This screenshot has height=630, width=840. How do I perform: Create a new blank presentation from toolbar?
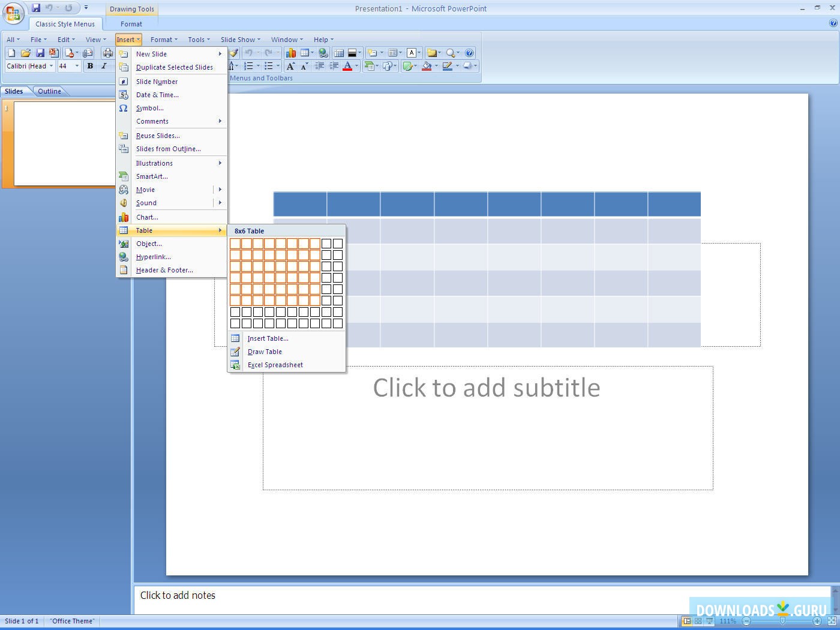click(x=11, y=53)
